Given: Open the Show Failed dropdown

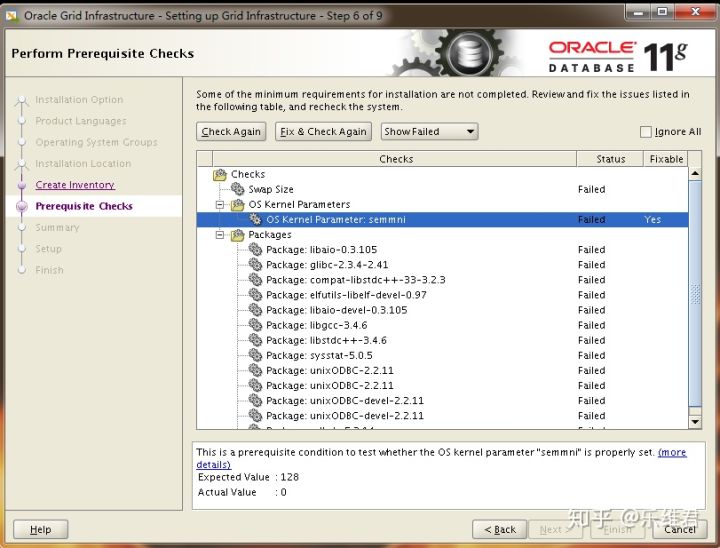Looking at the screenshot, I should pyautogui.click(x=429, y=132).
